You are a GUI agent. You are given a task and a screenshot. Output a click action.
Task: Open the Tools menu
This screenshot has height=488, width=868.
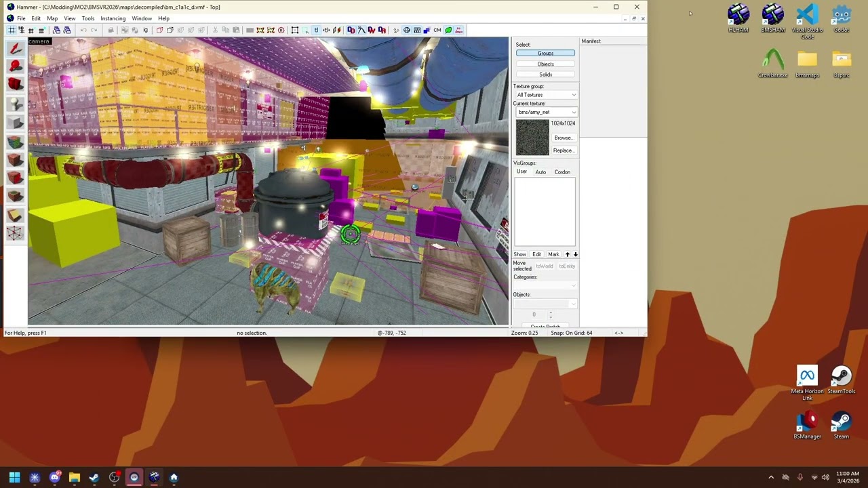click(x=88, y=18)
